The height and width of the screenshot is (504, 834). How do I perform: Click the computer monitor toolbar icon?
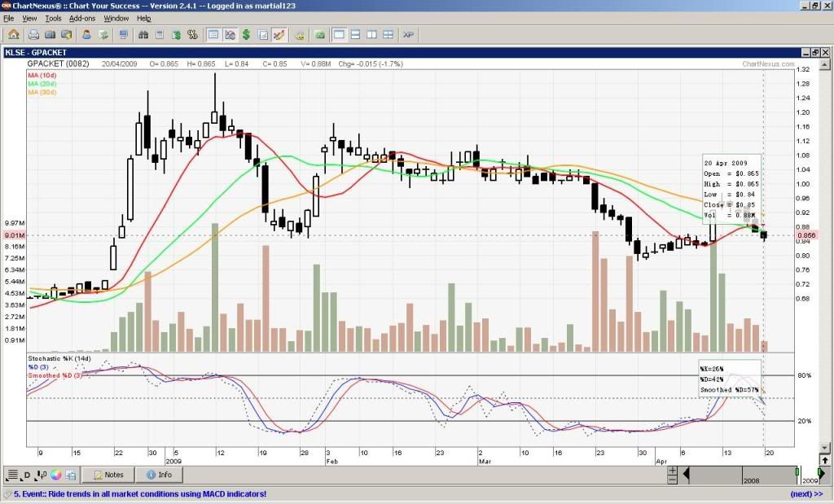point(124,34)
